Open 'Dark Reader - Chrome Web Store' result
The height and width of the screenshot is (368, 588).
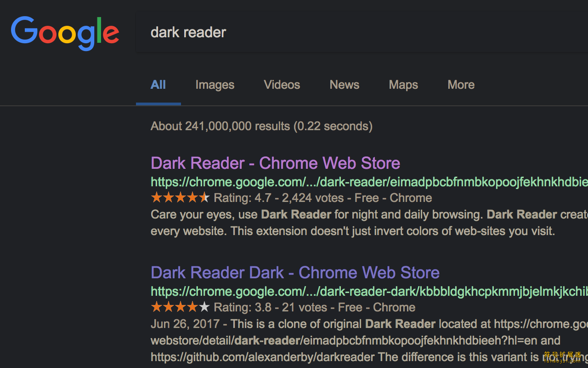coord(276,163)
